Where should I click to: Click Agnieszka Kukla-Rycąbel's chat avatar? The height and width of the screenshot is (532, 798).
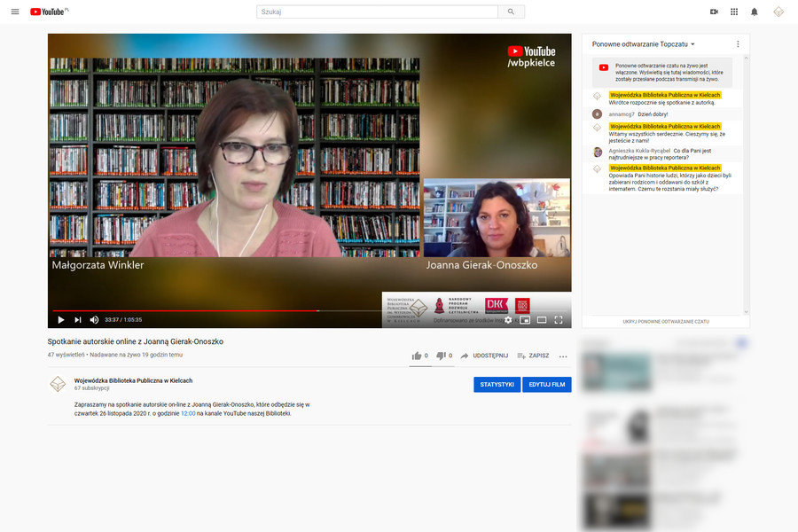point(598,152)
